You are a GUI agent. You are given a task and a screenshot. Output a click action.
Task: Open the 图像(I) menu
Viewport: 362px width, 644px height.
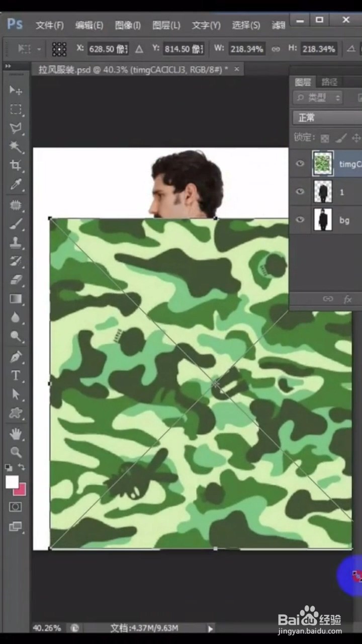click(128, 25)
